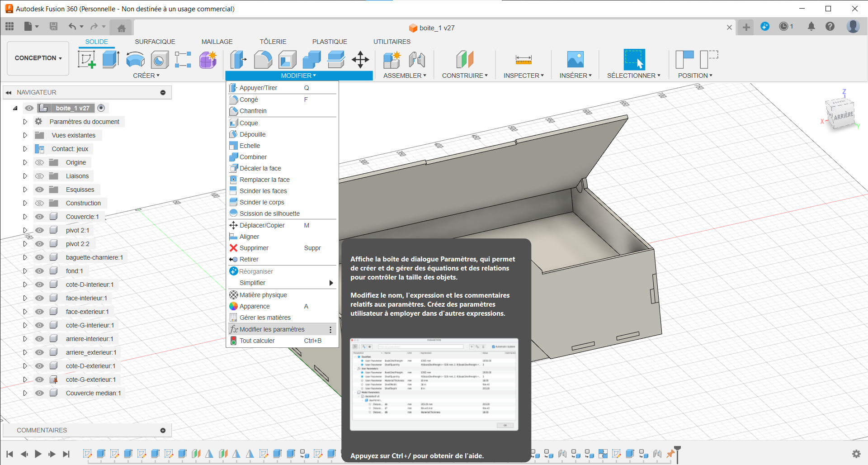Open the CONCEPTION workspace dropdown
The height and width of the screenshot is (465, 868).
click(38, 58)
